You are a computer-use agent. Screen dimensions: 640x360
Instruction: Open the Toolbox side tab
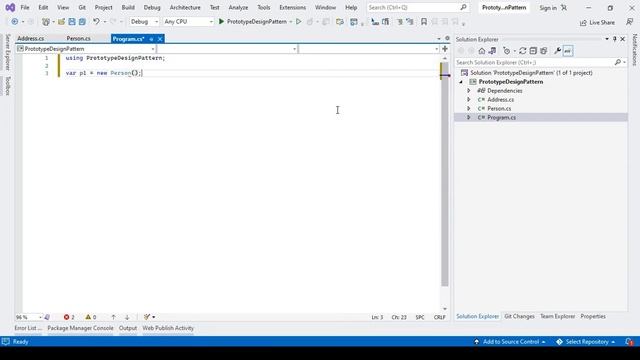[x=7, y=86]
